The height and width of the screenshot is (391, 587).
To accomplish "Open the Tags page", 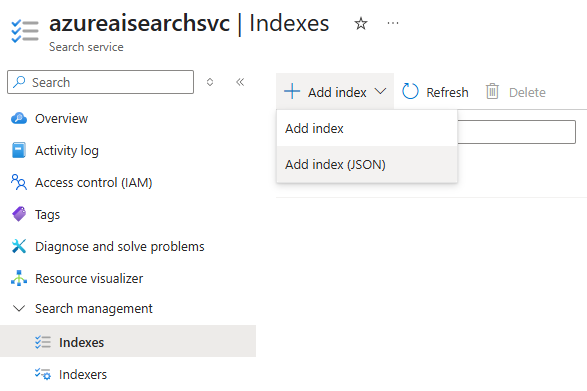I will [x=47, y=215].
